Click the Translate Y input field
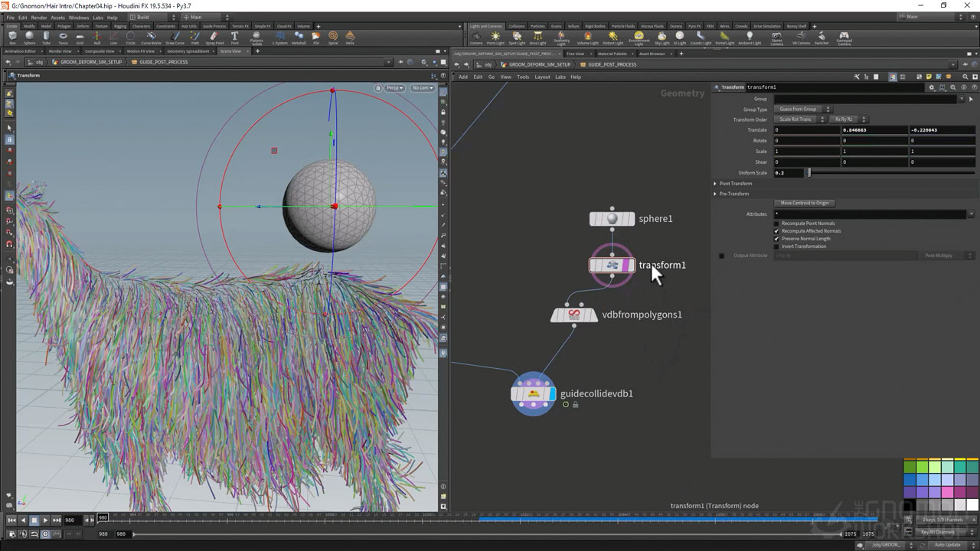The width and height of the screenshot is (980, 551). click(x=874, y=130)
